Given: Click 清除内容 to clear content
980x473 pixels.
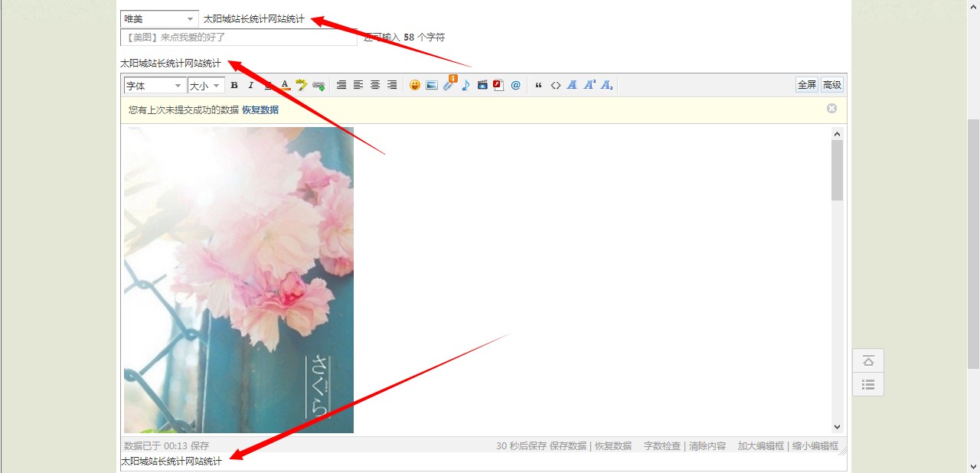Looking at the screenshot, I should [x=707, y=446].
